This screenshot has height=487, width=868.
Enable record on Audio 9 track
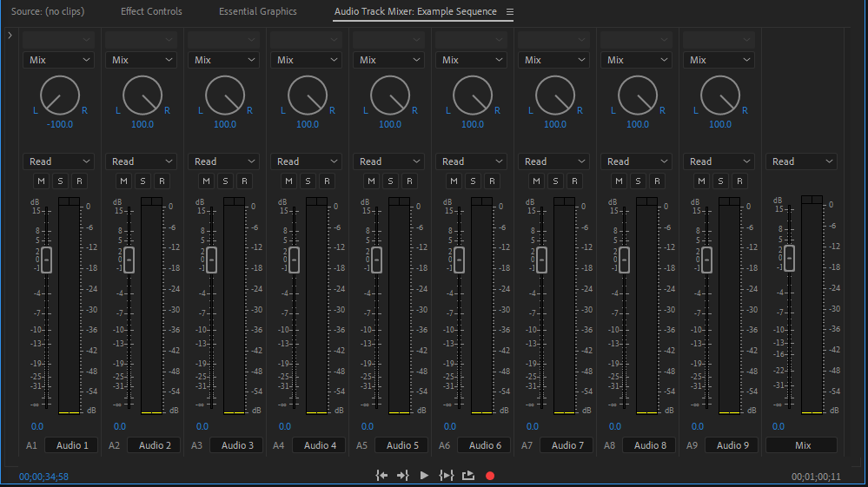(739, 181)
